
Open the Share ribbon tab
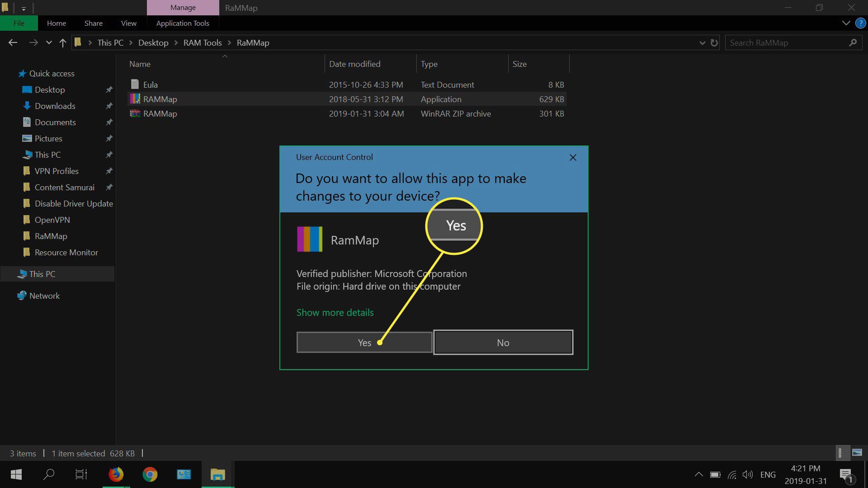pyautogui.click(x=93, y=23)
